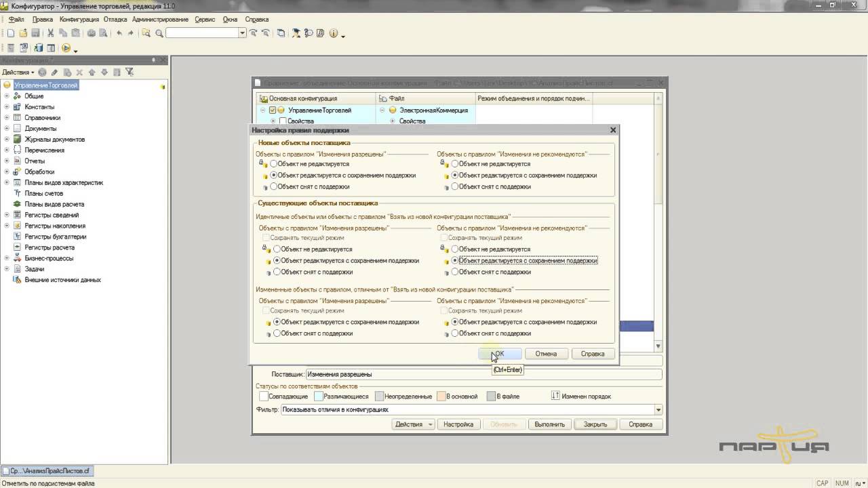The image size is (868, 488).
Task: Click the folder-with-magnifier global search icon
Action: (146, 33)
